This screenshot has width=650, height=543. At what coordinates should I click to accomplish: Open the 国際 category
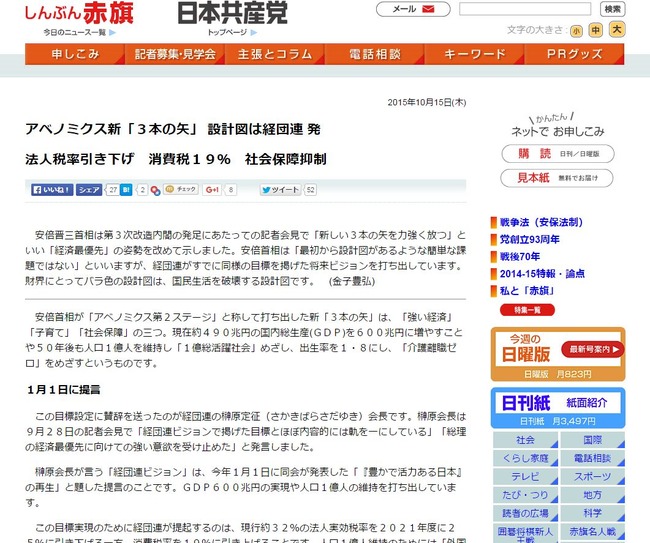(x=592, y=440)
